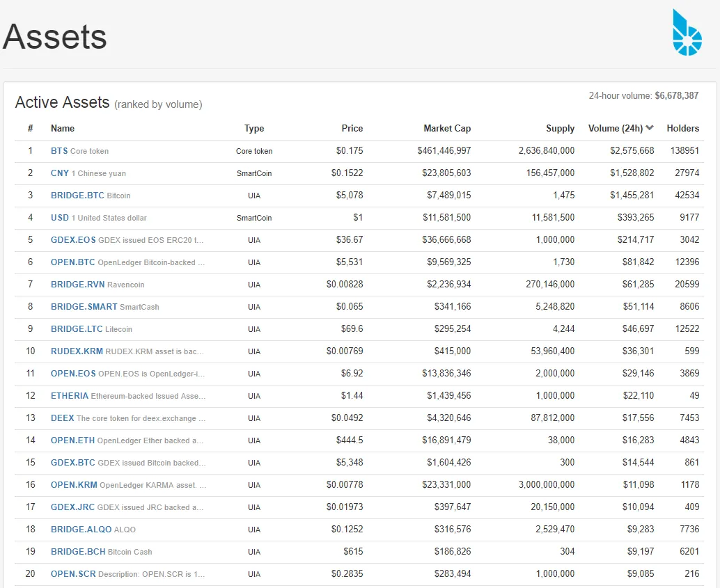Open the OPEN.BTC asset link
The image size is (720, 588).
[x=73, y=262]
